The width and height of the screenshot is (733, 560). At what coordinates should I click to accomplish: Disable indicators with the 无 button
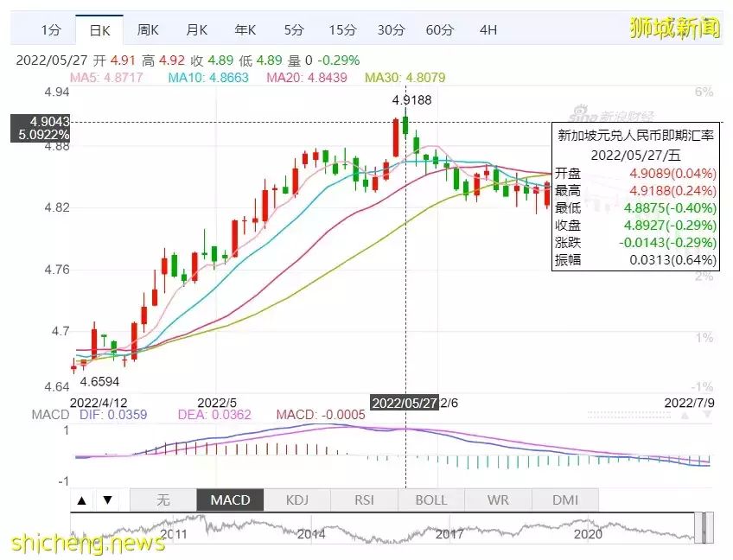(x=163, y=500)
